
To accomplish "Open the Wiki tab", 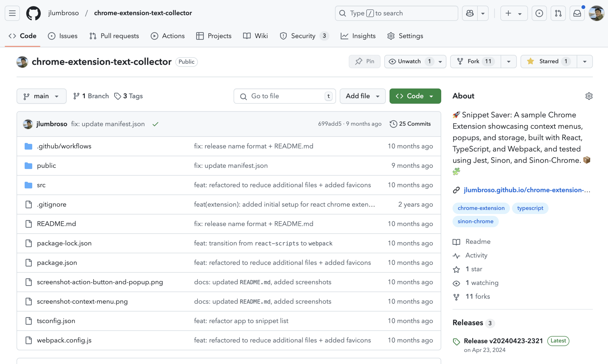I will pyautogui.click(x=255, y=36).
